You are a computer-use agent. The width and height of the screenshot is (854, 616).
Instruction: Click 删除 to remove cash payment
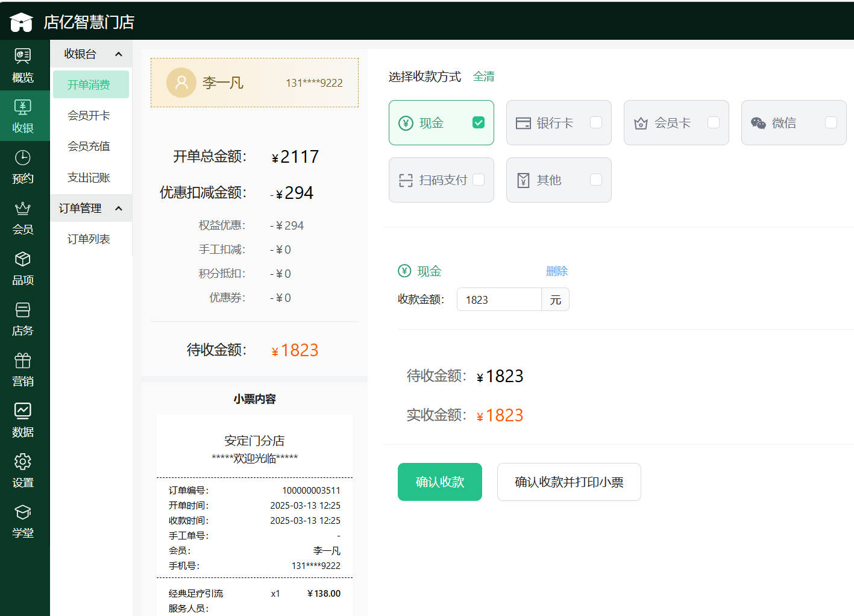pos(557,271)
